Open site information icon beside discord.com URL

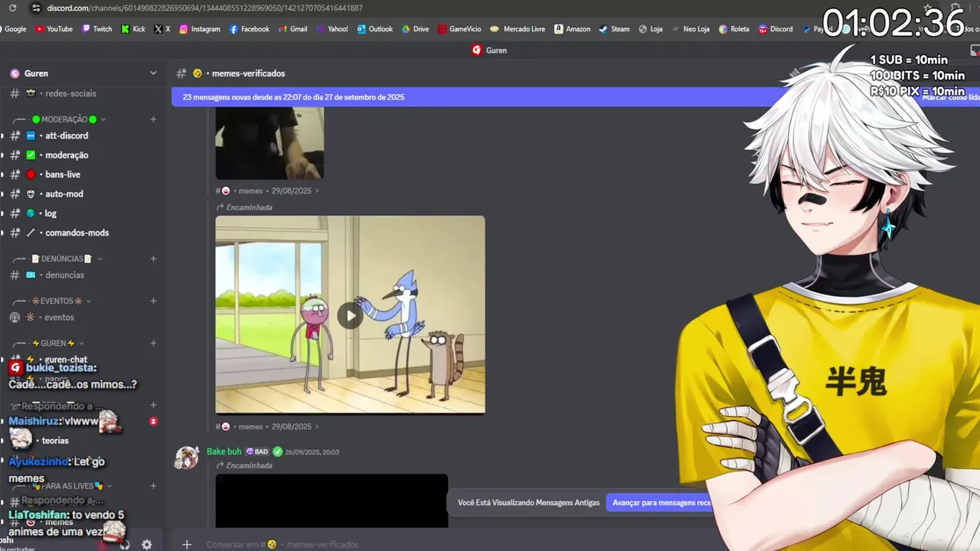click(34, 8)
